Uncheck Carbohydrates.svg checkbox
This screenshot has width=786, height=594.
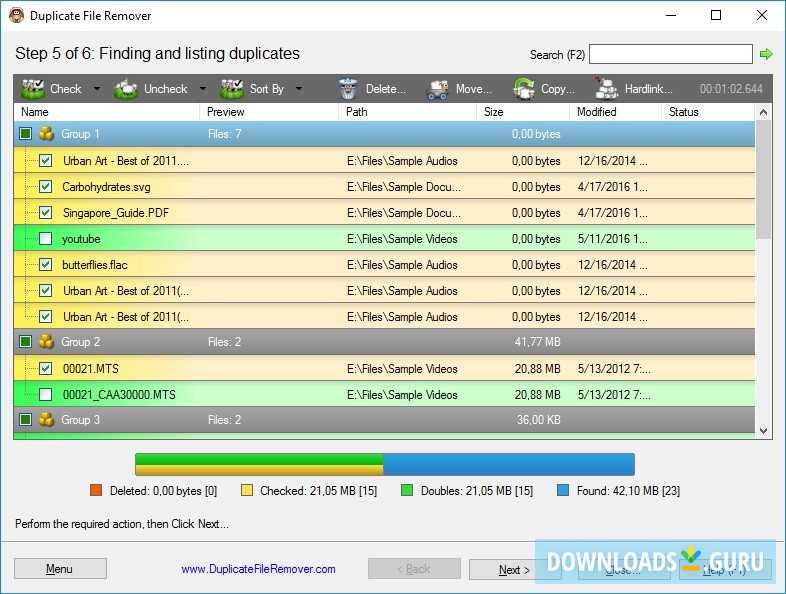click(45, 186)
